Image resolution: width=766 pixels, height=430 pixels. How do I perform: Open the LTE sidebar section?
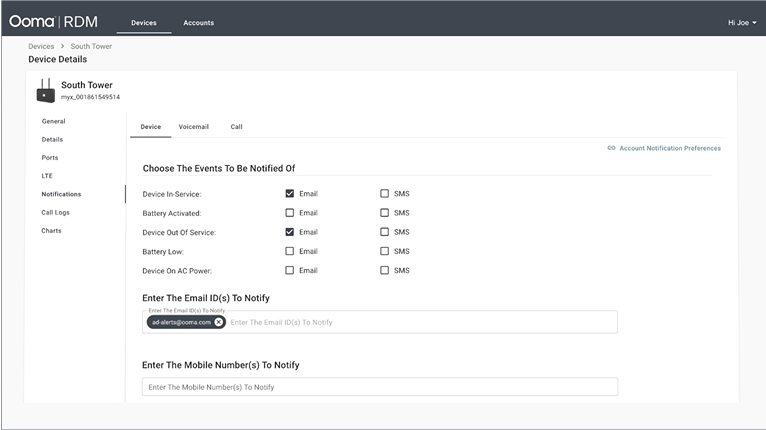click(47, 176)
